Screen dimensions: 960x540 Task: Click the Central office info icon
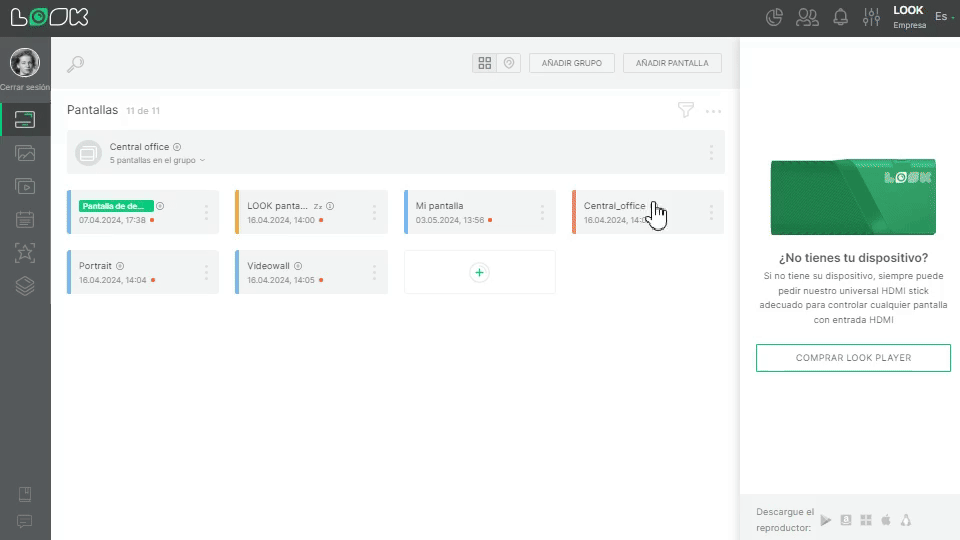(177, 147)
